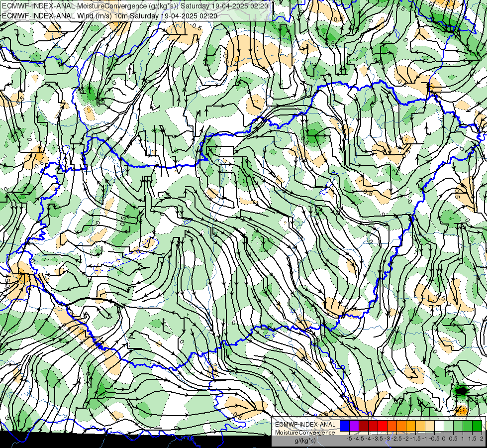Click the 'MoistureConvergence' label in the legend
This screenshot has width=487, height=448.
point(305,433)
